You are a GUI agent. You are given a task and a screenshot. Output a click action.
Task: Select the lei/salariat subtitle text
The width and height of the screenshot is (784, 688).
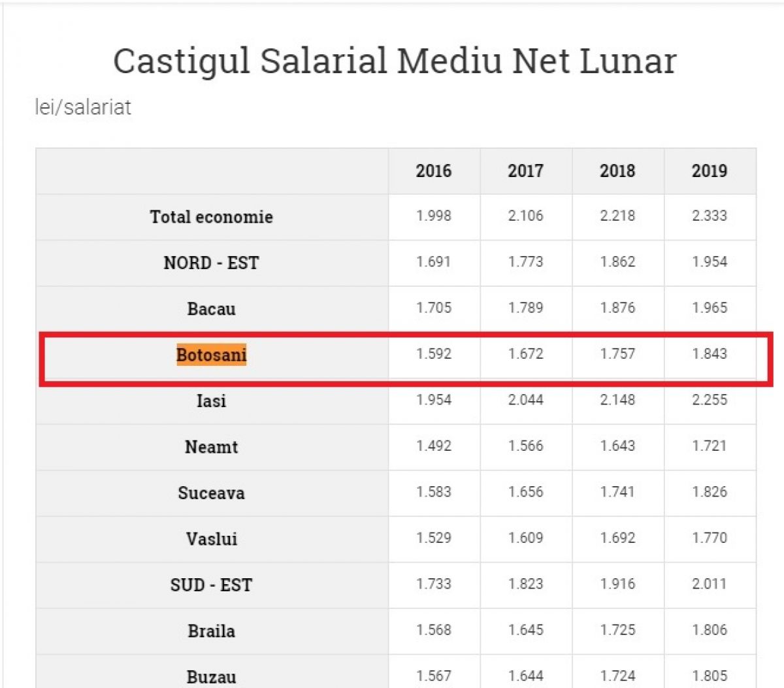(x=83, y=107)
